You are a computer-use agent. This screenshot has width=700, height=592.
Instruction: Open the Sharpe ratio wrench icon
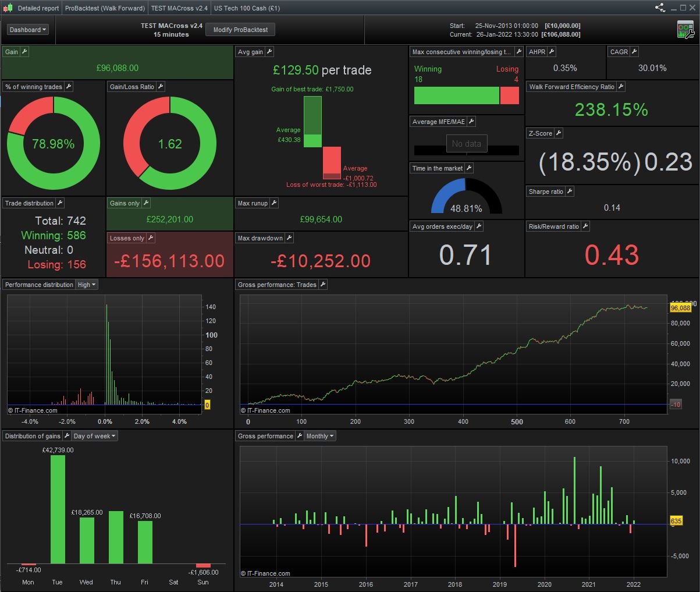click(570, 192)
